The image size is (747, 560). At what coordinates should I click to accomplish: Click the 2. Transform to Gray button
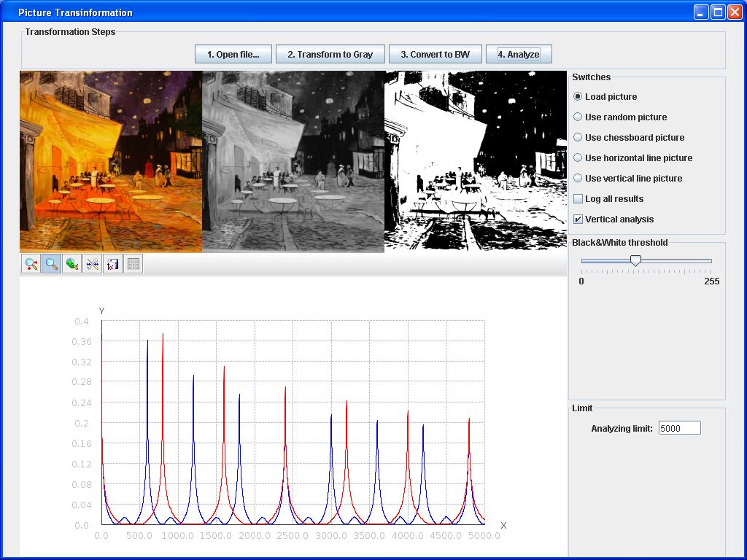point(330,54)
